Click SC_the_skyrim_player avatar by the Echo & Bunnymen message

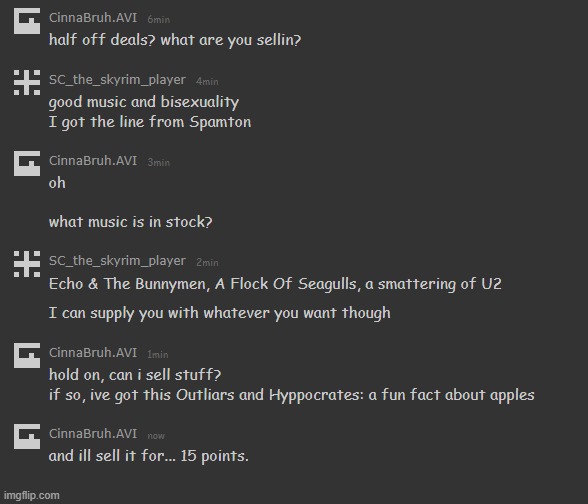(x=27, y=264)
